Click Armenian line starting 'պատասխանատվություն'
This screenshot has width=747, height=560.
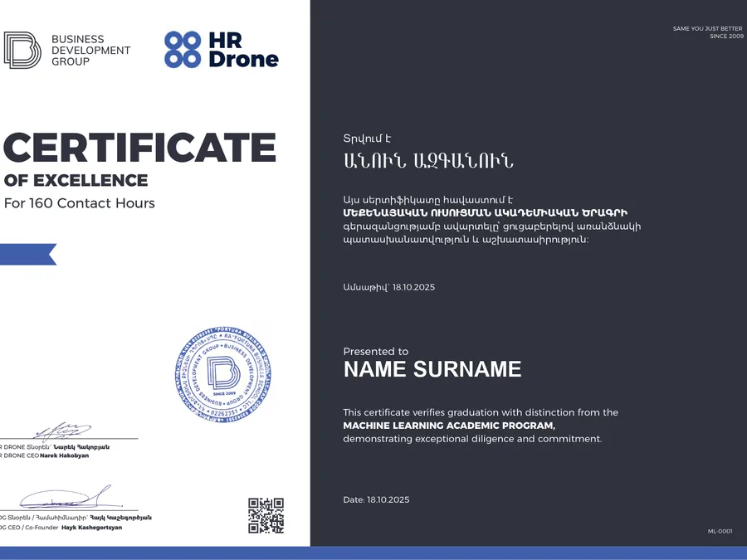pos(466,240)
